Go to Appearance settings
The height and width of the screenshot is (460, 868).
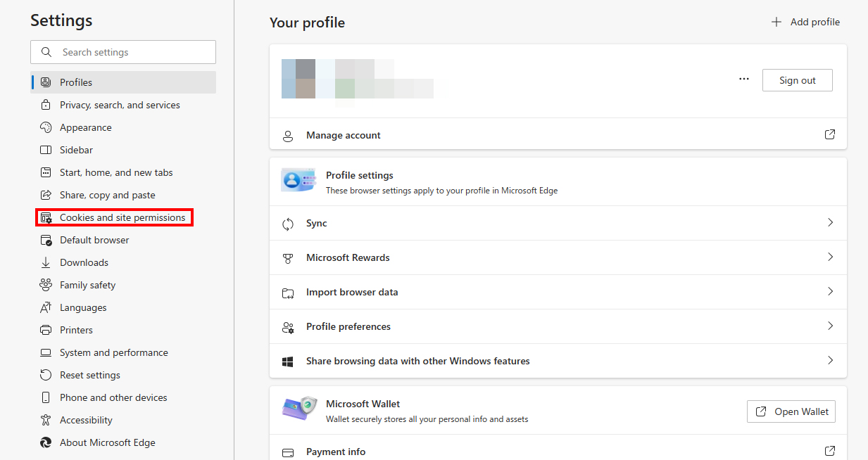124,127
